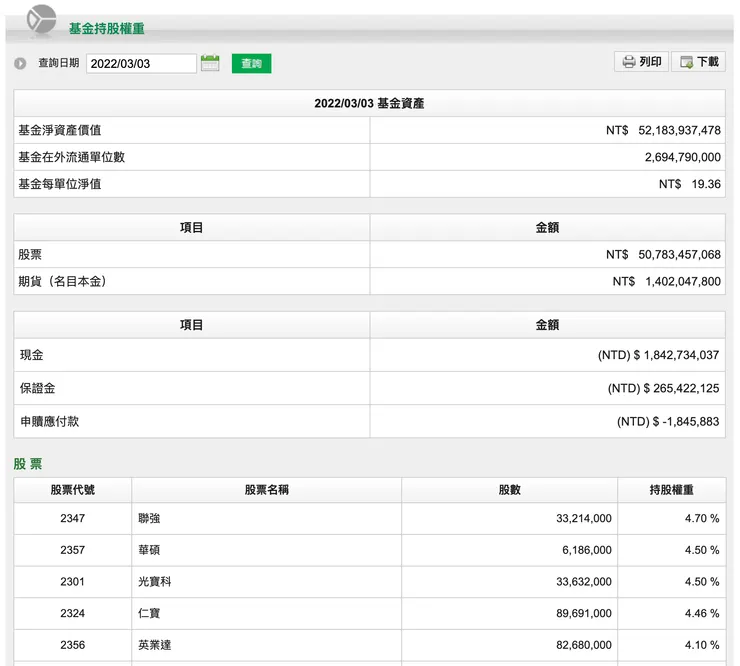Select share count 6,186,000
The width and height of the screenshot is (740, 666).
[587, 550]
